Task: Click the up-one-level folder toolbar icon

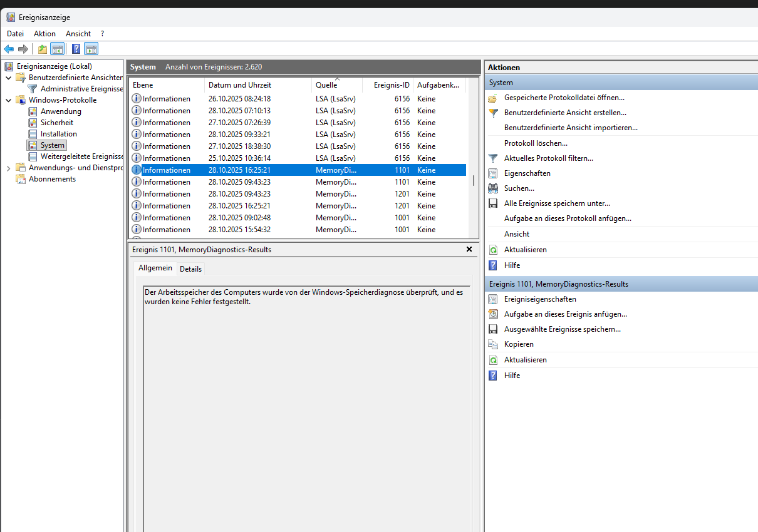Action: tap(43, 49)
